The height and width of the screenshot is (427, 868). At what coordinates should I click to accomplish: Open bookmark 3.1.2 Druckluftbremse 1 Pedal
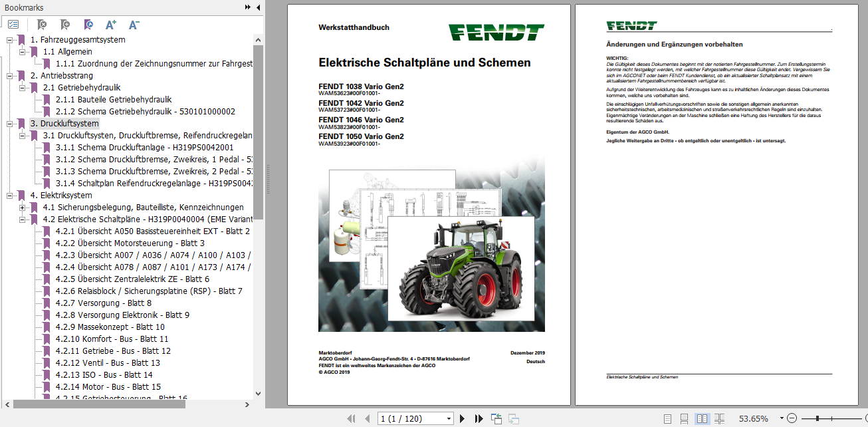[x=154, y=160]
